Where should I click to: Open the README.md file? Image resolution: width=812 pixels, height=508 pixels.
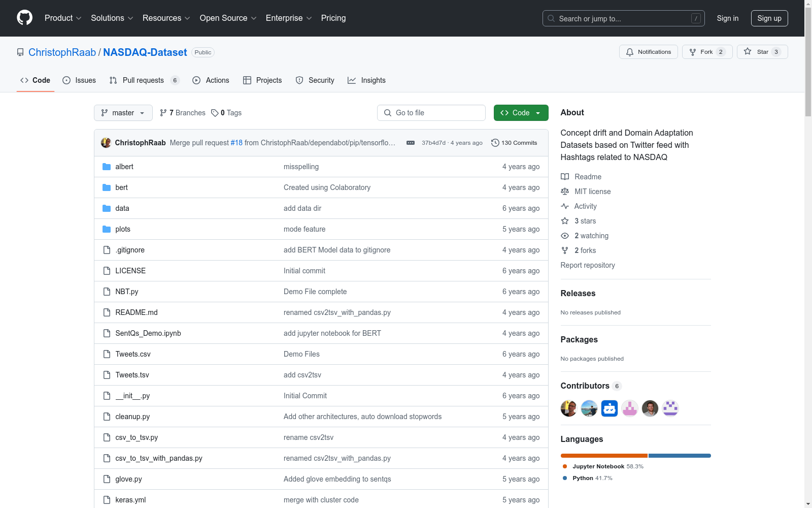point(137,312)
